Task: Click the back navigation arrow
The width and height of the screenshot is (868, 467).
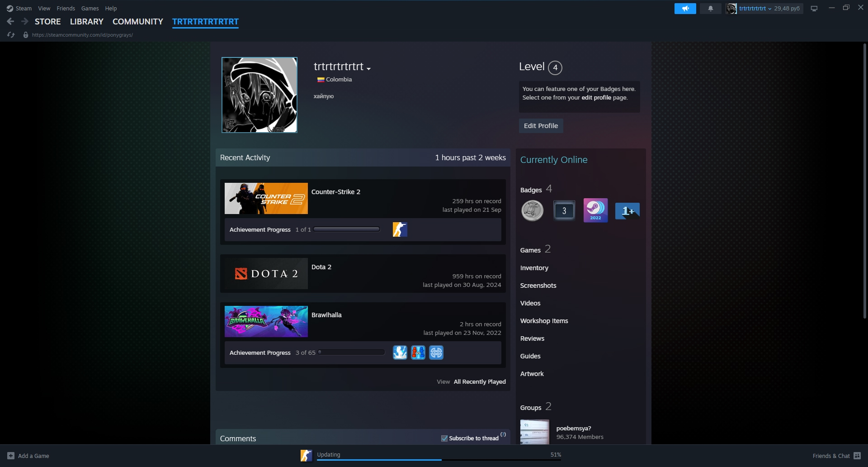Action: coord(10,21)
